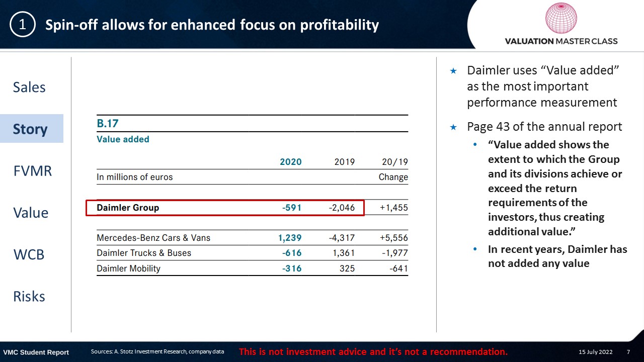Click the 'Daimler Mobility' row label
The height and width of the screenshot is (362, 644).
click(x=128, y=268)
